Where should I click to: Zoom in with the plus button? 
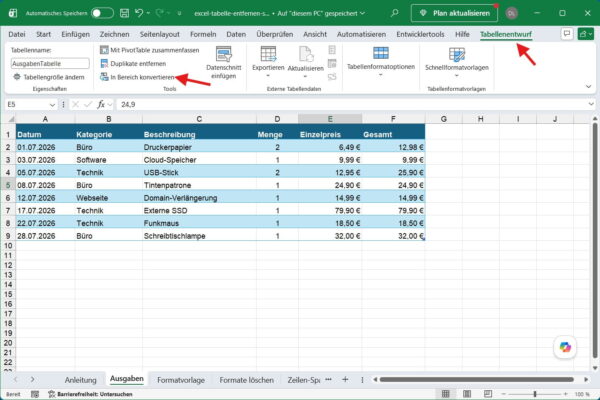(x=565, y=394)
